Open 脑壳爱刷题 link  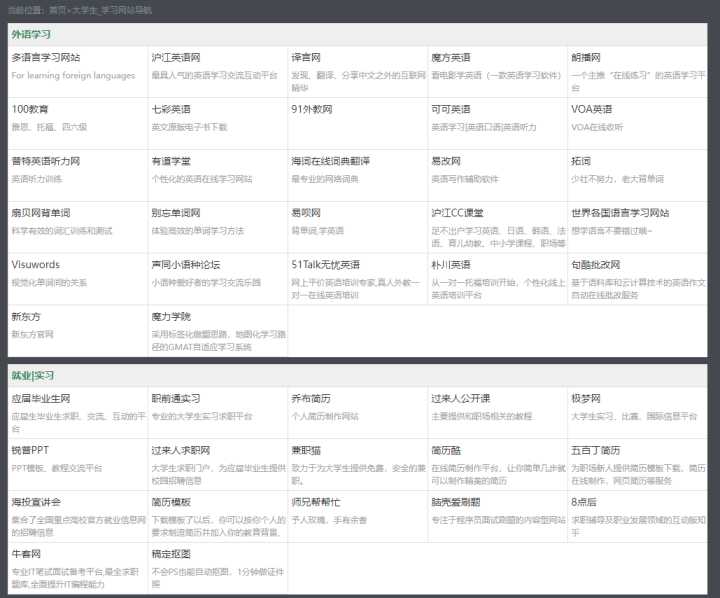tap(456, 502)
